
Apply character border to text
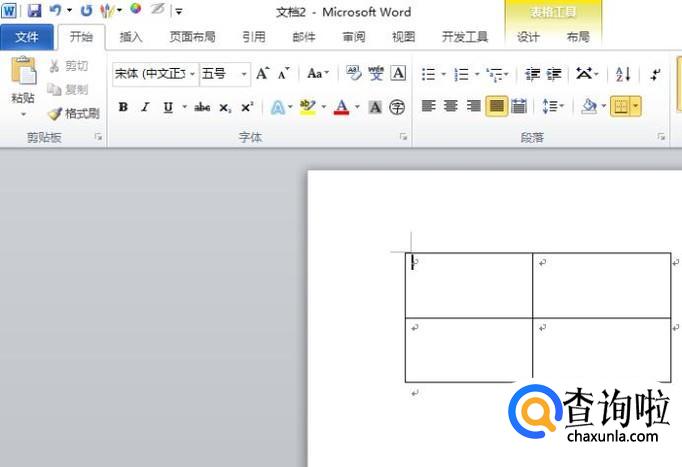(x=398, y=73)
